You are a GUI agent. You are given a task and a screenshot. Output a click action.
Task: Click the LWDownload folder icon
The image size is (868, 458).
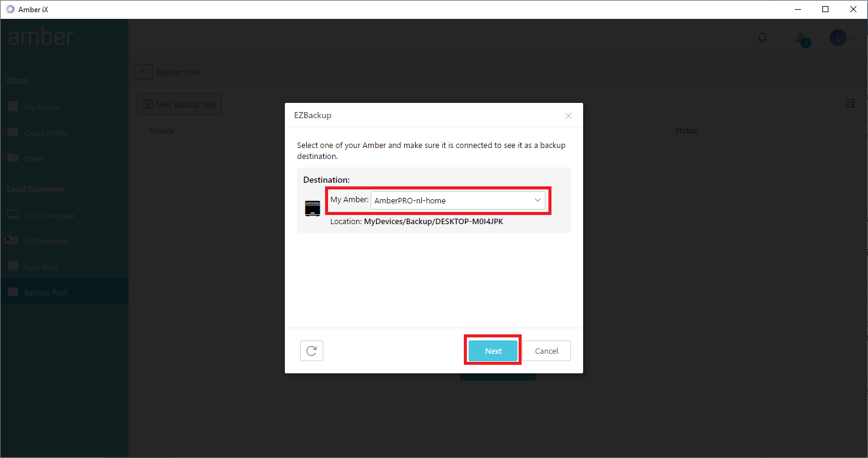click(x=12, y=241)
